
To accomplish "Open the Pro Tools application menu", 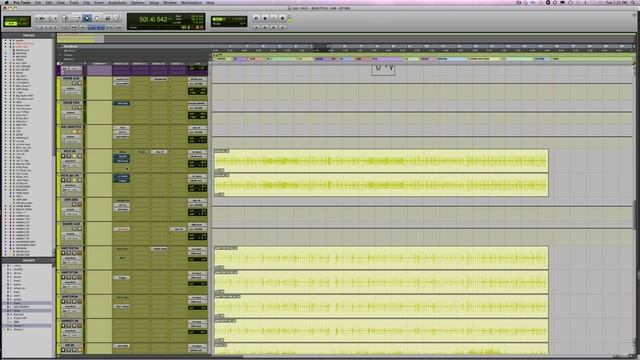I will tap(22, 2).
